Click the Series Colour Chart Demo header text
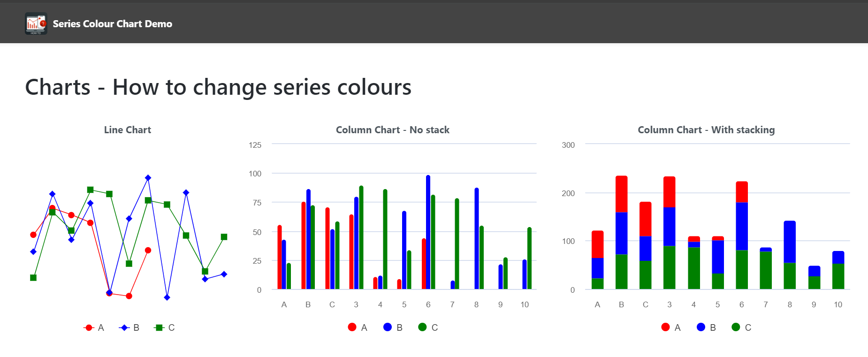The width and height of the screenshot is (868, 357). point(112,23)
